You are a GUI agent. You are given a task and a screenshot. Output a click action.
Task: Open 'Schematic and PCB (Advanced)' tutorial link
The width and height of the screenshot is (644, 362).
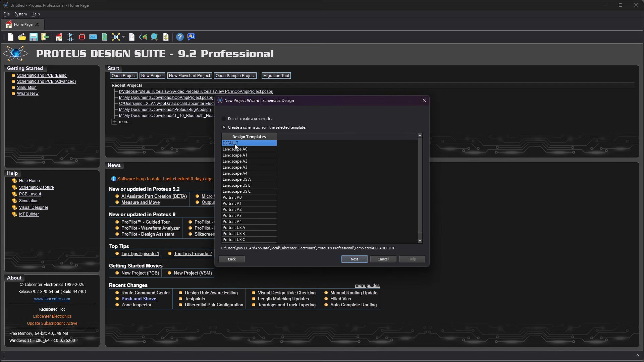click(46, 81)
